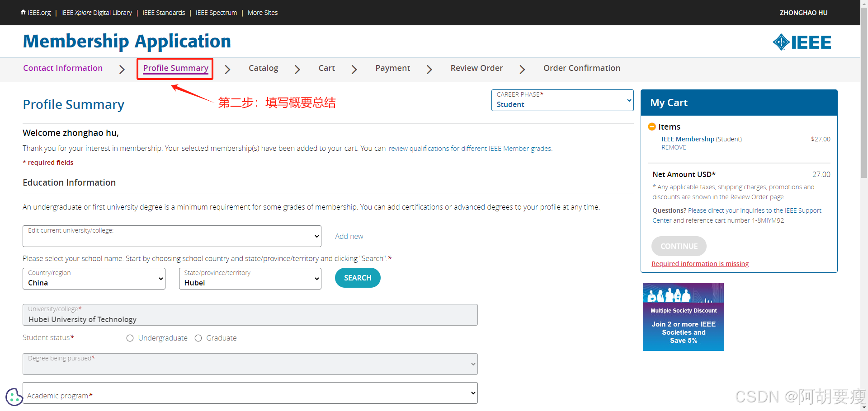
Task: Open Required information is missing link
Action: click(700, 264)
